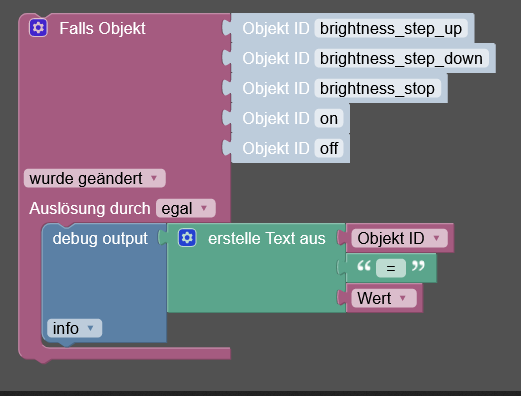
Task: Open the Auslösung durch egal dropdown
Action: coord(186,209)
